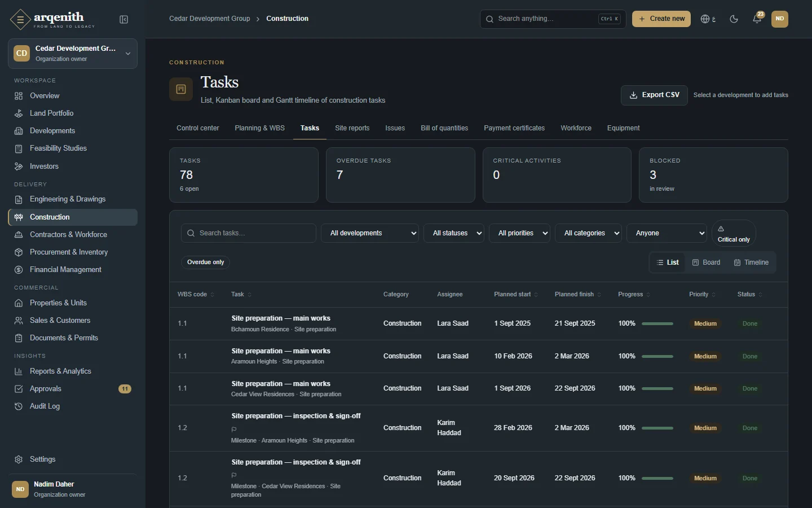Click the Overview sidebar icon
This screenshot has height=508, width=812.
pos(19,96)
